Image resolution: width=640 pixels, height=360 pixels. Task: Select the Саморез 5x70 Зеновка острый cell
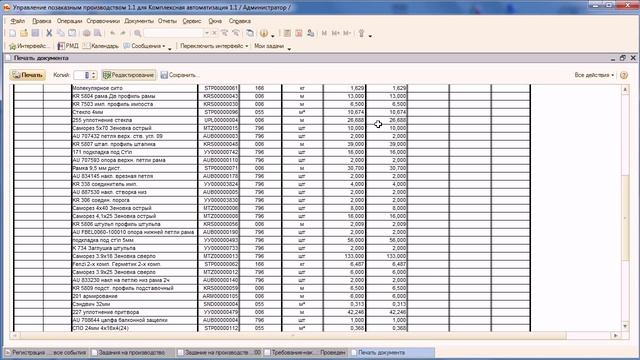(x=134, y=128)
